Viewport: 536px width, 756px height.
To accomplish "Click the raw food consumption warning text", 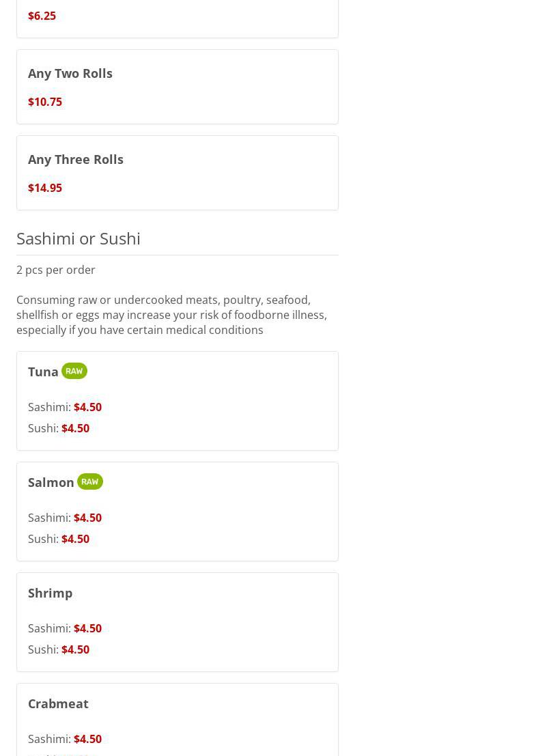I will (x=171, y=315).
